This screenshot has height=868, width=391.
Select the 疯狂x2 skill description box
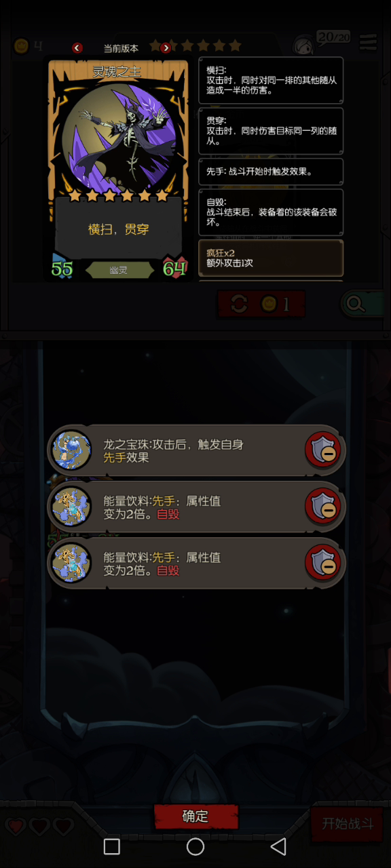tap(271, 258)
